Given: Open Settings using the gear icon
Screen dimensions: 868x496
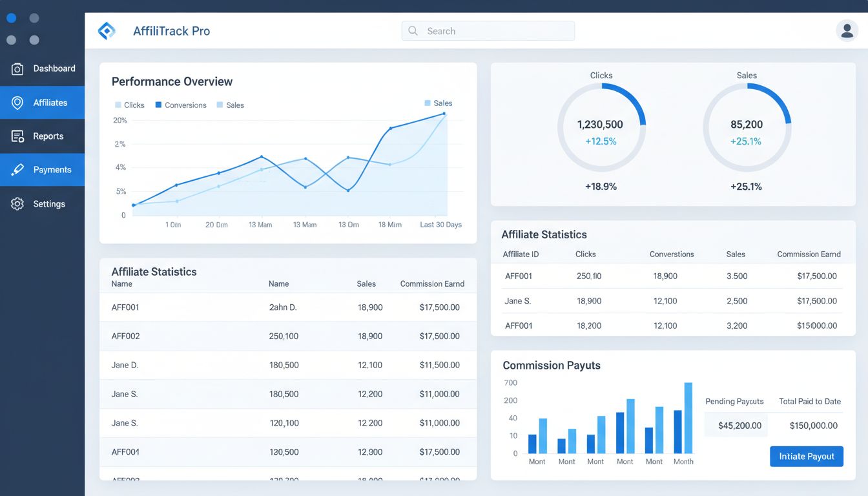Looking at the screenshot, I should click(17, 203).
